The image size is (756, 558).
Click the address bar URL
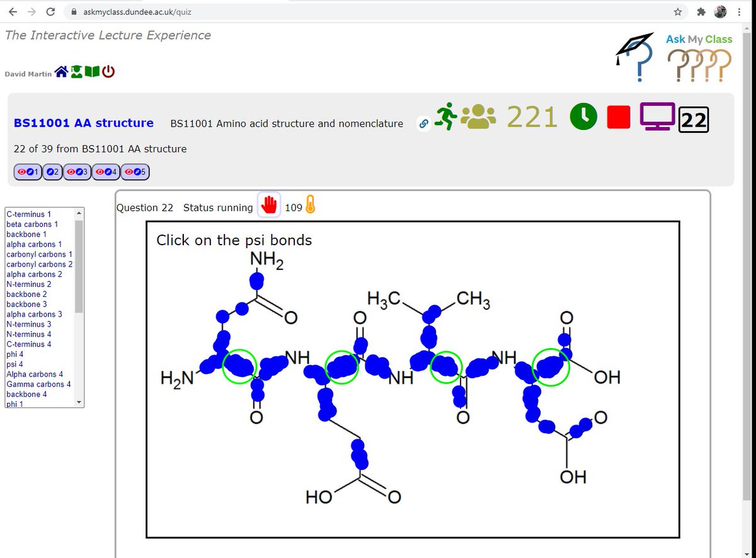pos(138,12)
